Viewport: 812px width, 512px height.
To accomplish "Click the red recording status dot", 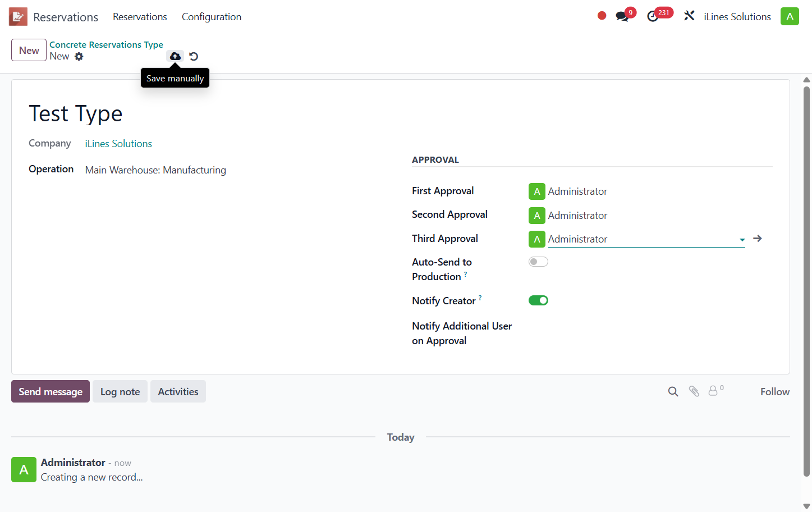I will (602, 16).
